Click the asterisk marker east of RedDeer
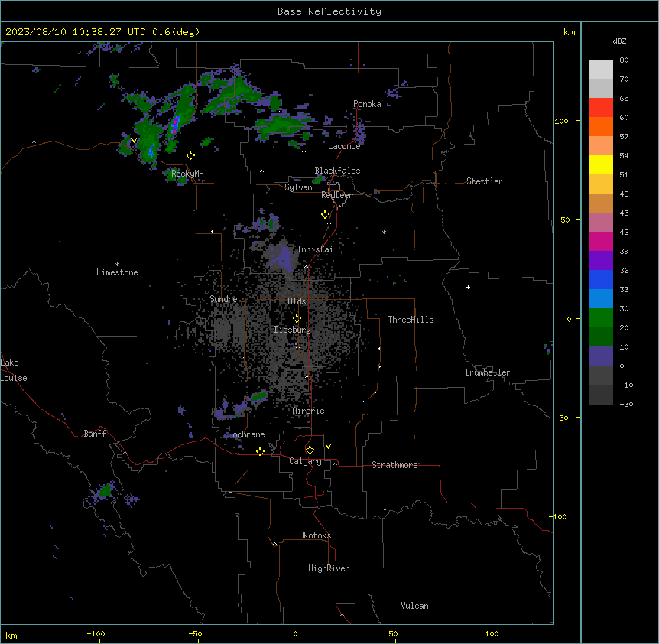Screen dimensions: 659x644 click(384, 232)
